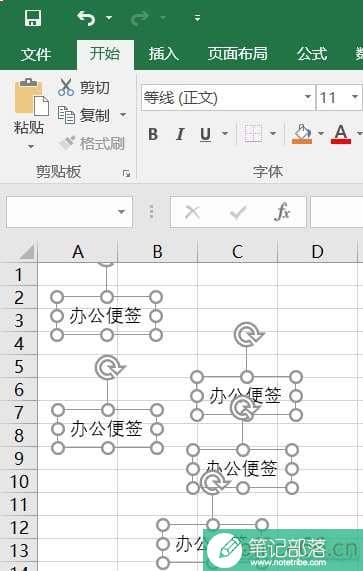The width and height of the screenshot is (363, 571).
Task: Click rotation handle in column C row 4
Action: pyautogui.click(x=248, y=334)
